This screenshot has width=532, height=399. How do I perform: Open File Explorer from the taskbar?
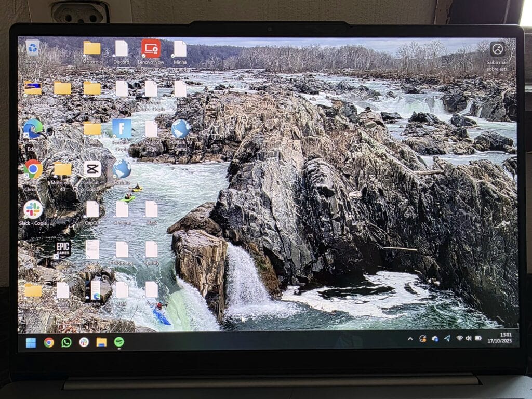tap(100, 342)
